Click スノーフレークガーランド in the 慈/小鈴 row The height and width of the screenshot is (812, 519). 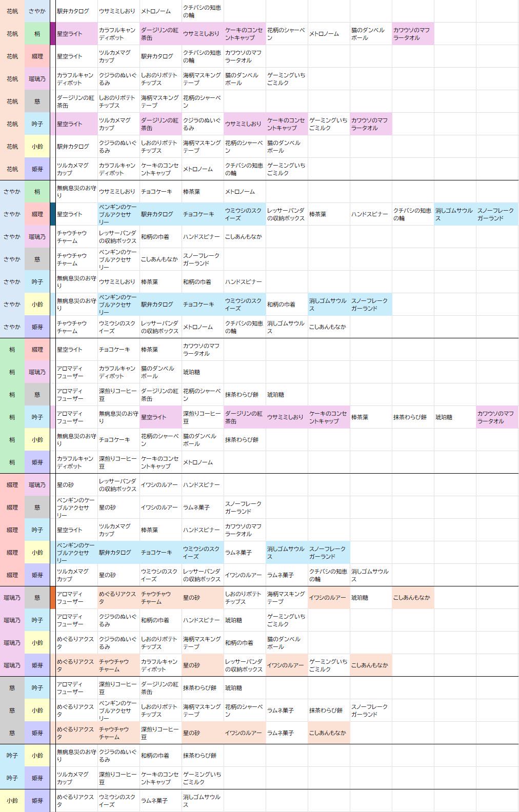pos(369,710)
